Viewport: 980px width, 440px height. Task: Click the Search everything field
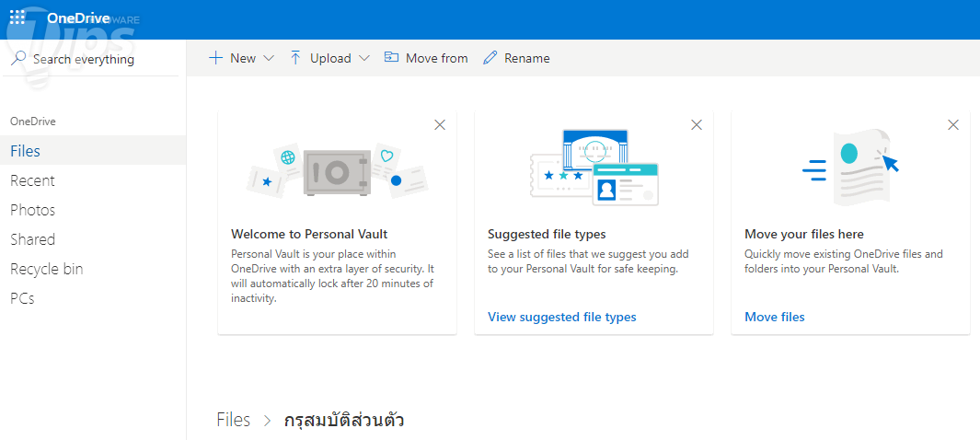(92, 59)
